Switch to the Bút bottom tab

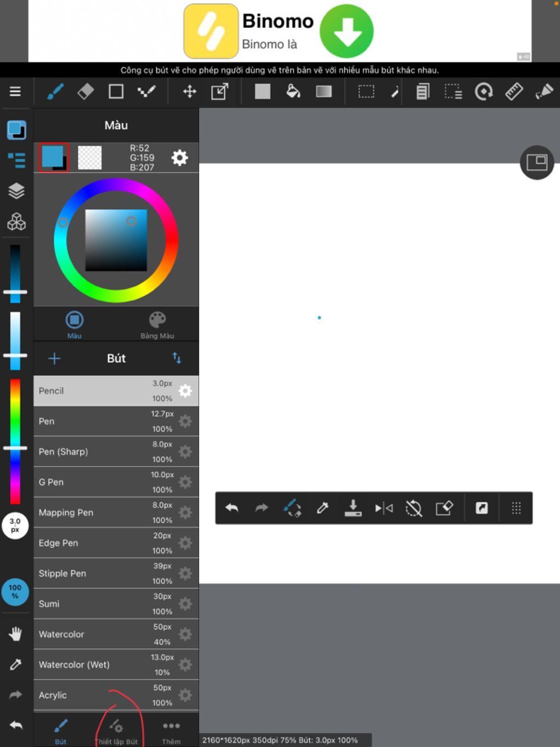pos(61,731)
